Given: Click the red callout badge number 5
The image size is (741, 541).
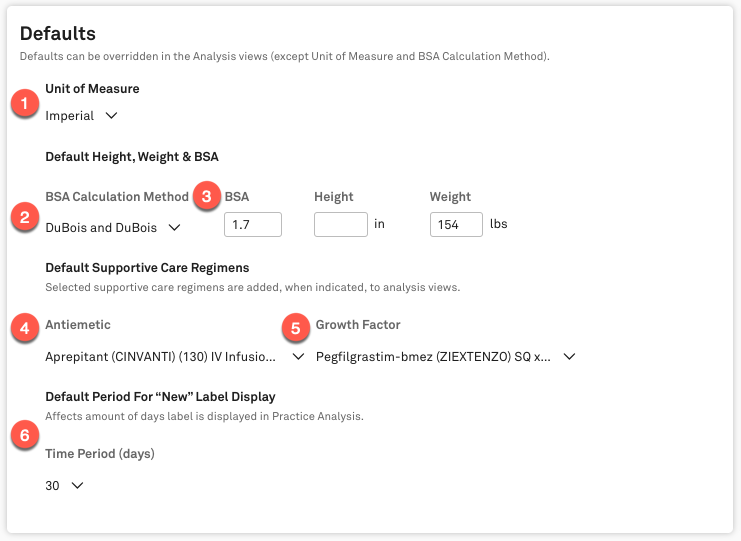Looking at the screenshot, I should click(x=294, y=326).
